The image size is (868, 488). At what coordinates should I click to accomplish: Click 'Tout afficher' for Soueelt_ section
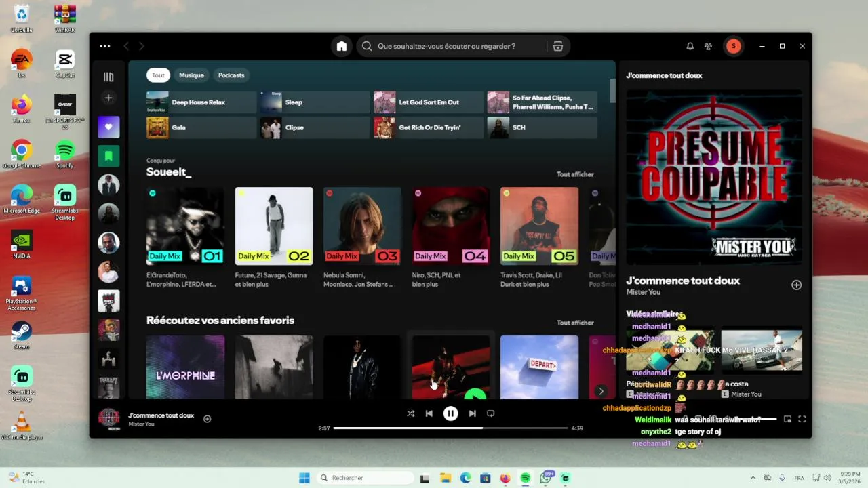point(575,174)
